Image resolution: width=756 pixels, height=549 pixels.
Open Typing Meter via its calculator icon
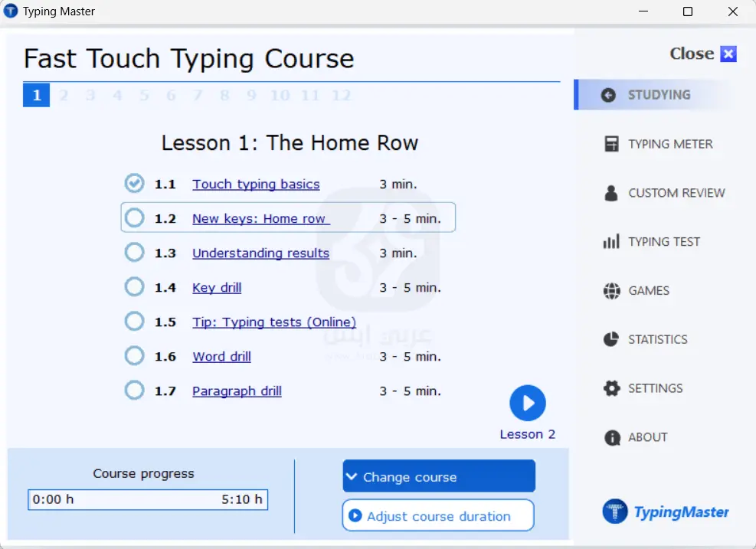[611, 144]
